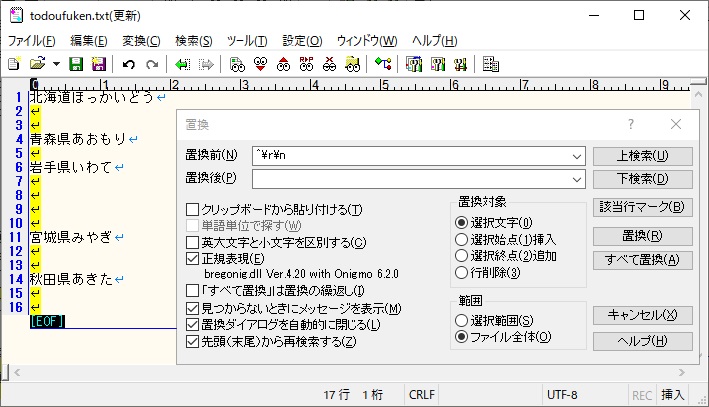This screenshot has width=709, height=407.
Task: Expand the open-file history dropdown arrow
Action: coord(57,64)
